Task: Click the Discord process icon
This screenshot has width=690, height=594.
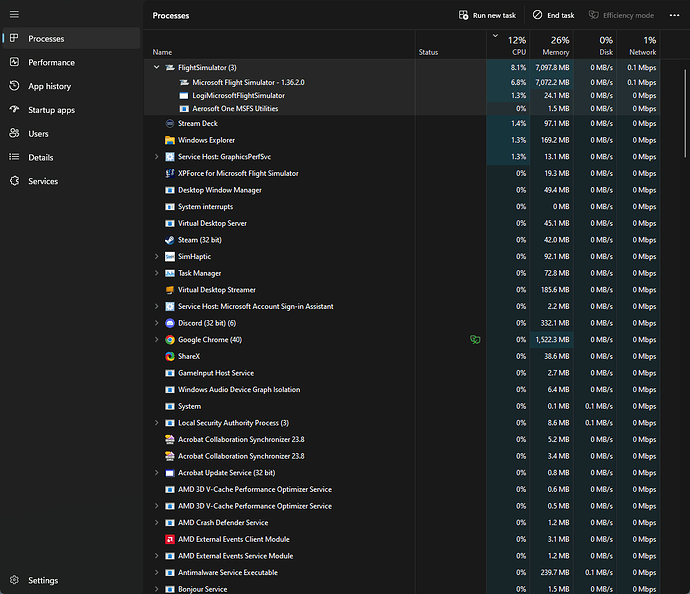Action: 169,323
